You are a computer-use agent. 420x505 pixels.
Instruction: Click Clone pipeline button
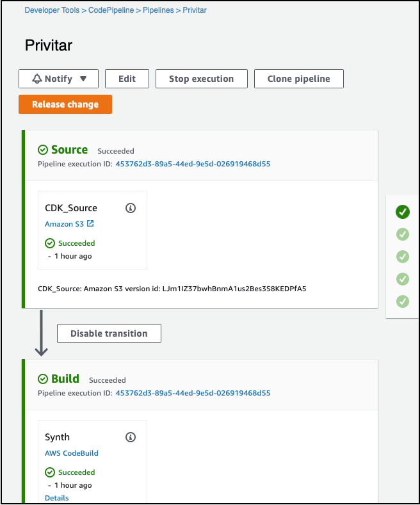[298, 79]
